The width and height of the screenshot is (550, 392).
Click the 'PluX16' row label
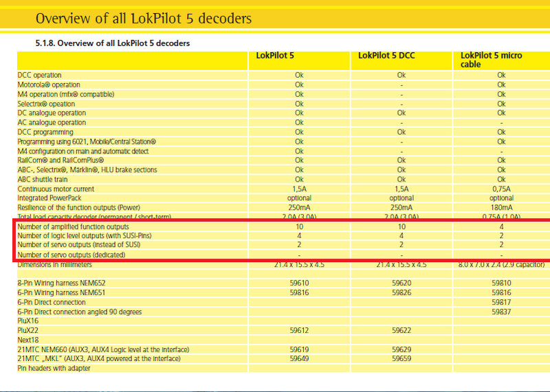(x=28, y=320)
